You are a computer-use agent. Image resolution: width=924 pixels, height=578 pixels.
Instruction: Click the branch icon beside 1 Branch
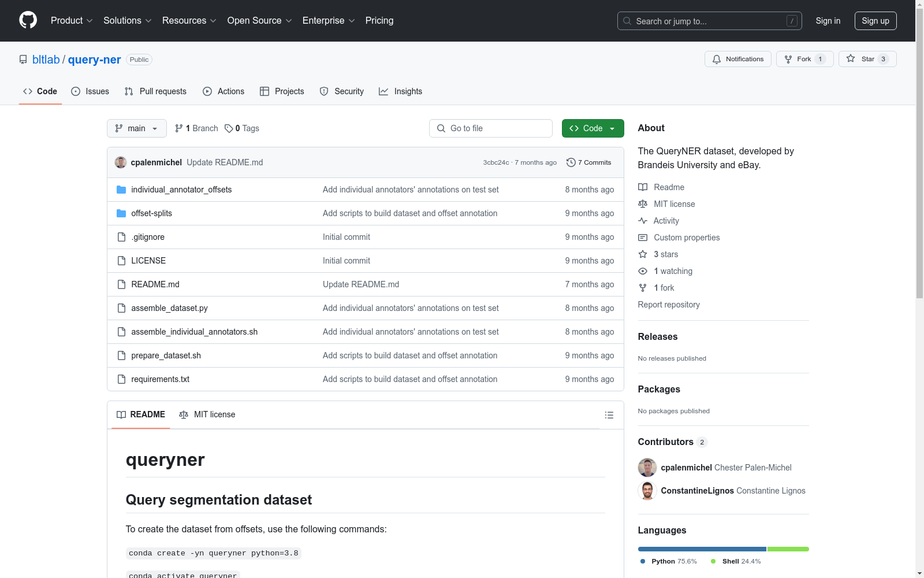point(179,128)
